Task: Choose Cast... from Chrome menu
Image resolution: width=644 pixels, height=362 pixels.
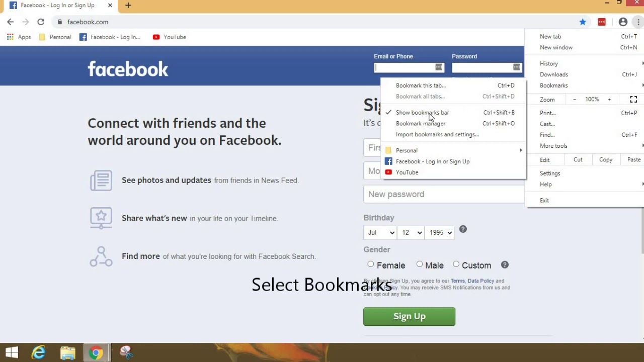Action: pos(585,124)
